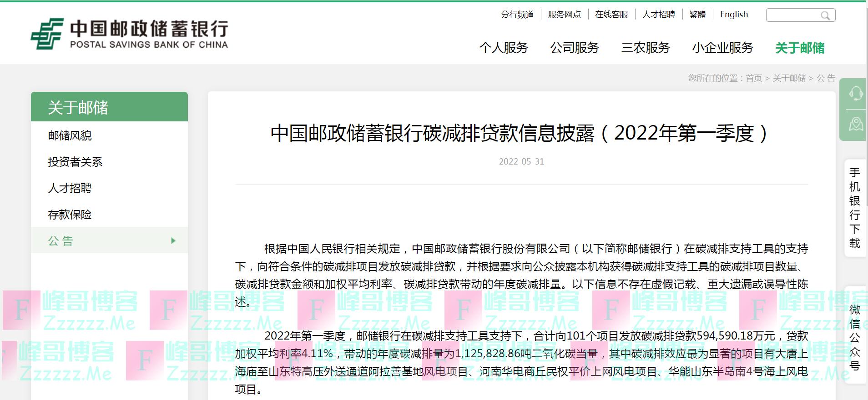Click the 关于邮储 sidebar header
This screenshot has height=400, width=868.
pyautogui.click(x=109, y=107)
